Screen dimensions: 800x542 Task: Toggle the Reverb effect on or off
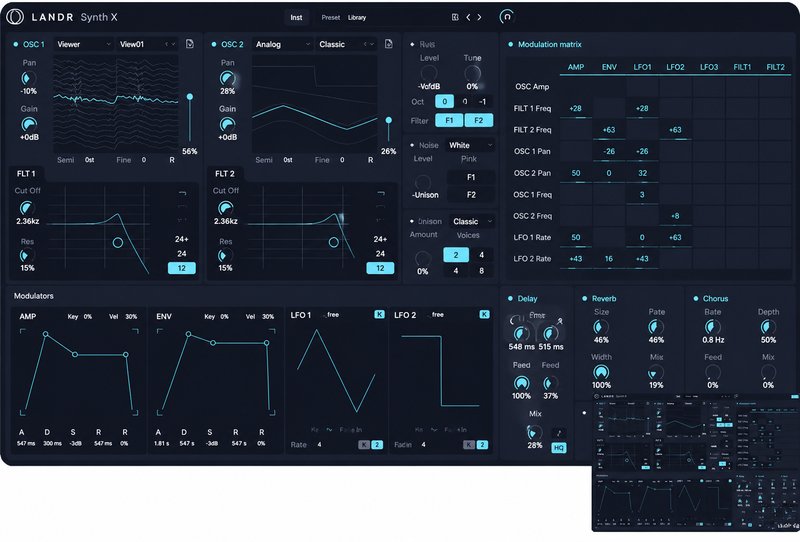pos(584,299)
